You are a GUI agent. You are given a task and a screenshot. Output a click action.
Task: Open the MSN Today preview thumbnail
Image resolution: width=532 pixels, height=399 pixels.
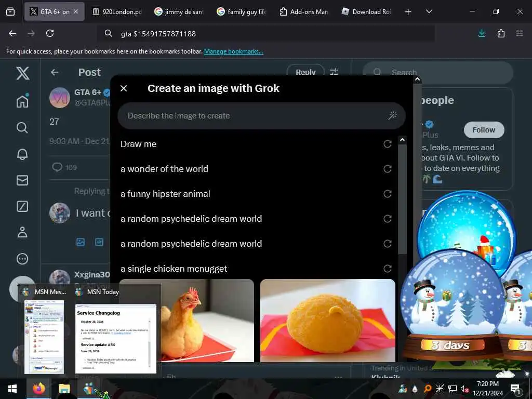coord(116,339)
